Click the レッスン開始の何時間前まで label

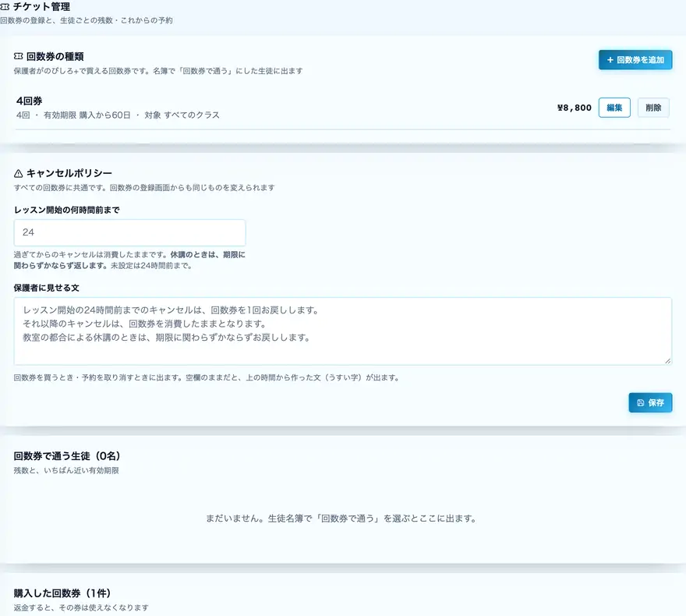[66, 210]
